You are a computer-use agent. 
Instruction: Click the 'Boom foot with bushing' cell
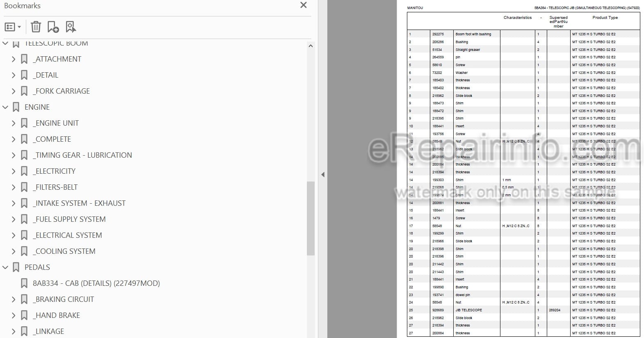point(473,34)
